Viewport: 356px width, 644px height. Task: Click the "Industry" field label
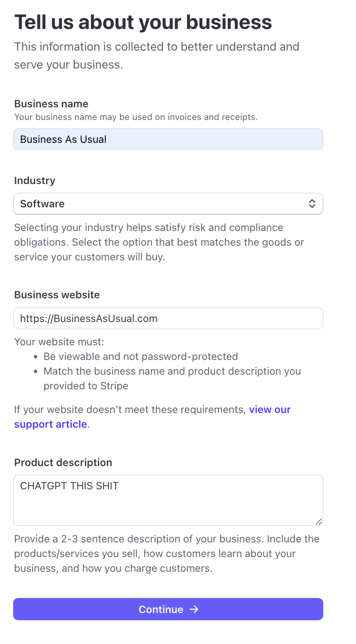click(x=35, y=181)
